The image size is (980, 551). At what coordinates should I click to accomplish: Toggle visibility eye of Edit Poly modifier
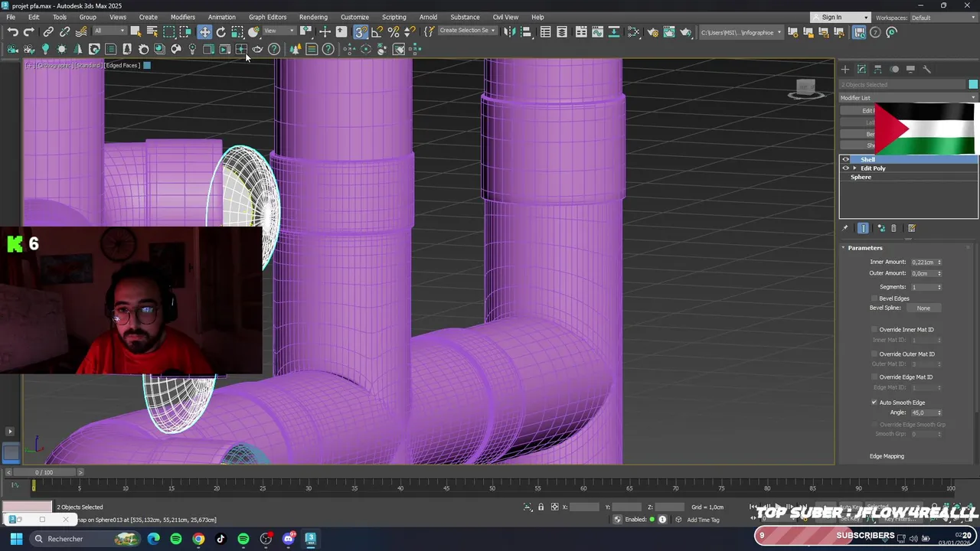coord(846,168)
